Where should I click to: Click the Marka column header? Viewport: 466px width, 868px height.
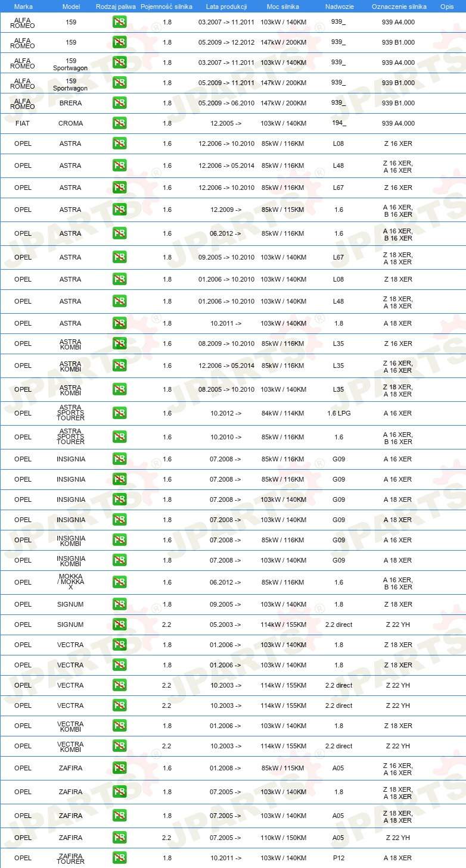point(23,7)
